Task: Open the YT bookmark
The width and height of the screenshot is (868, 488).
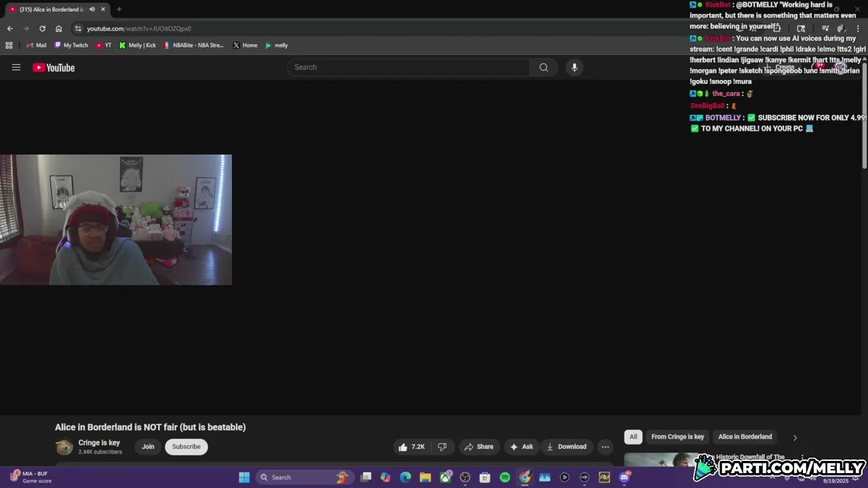Action: (x=104, y=45)
